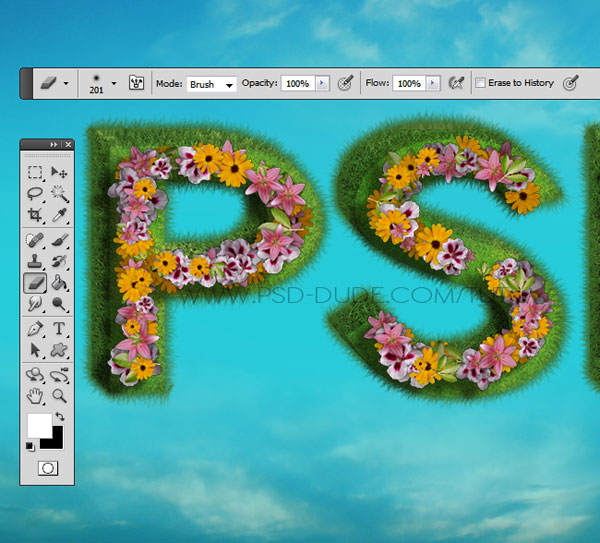Choose the Paint Bucket tool
The image size is (600, 543).
tap(59, 283)
